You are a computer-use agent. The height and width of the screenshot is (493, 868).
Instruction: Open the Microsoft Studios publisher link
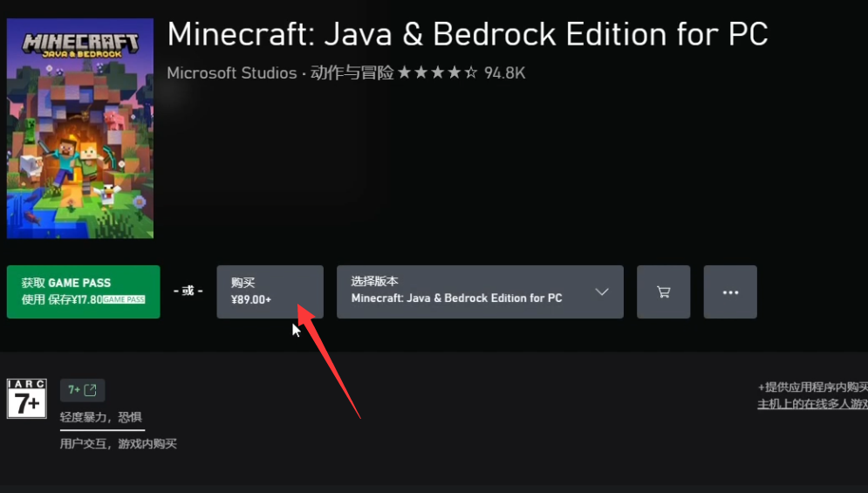point(232,73)
